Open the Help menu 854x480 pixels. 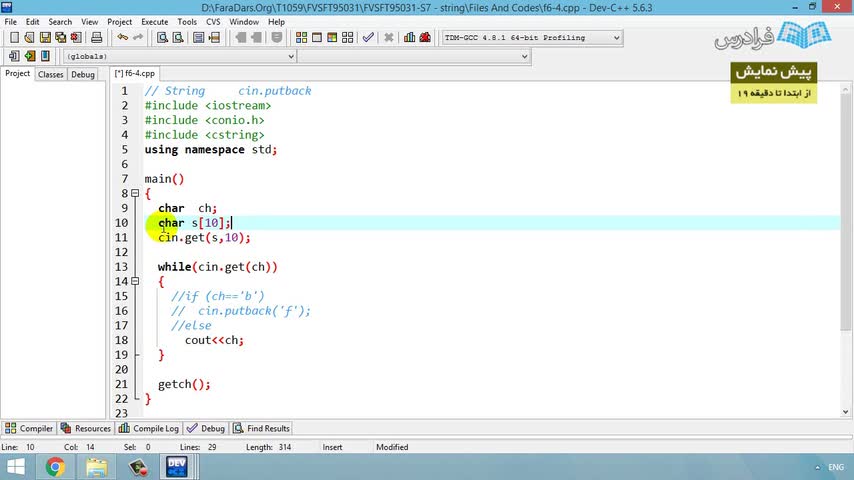coord(276,22)
